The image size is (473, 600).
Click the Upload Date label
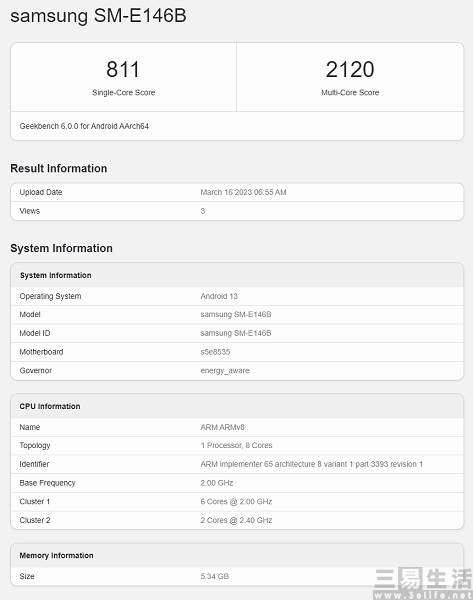[41, 192]
